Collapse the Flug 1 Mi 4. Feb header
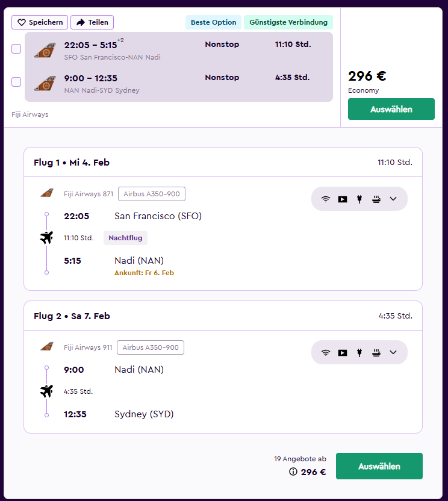 (x=223, y=163)
